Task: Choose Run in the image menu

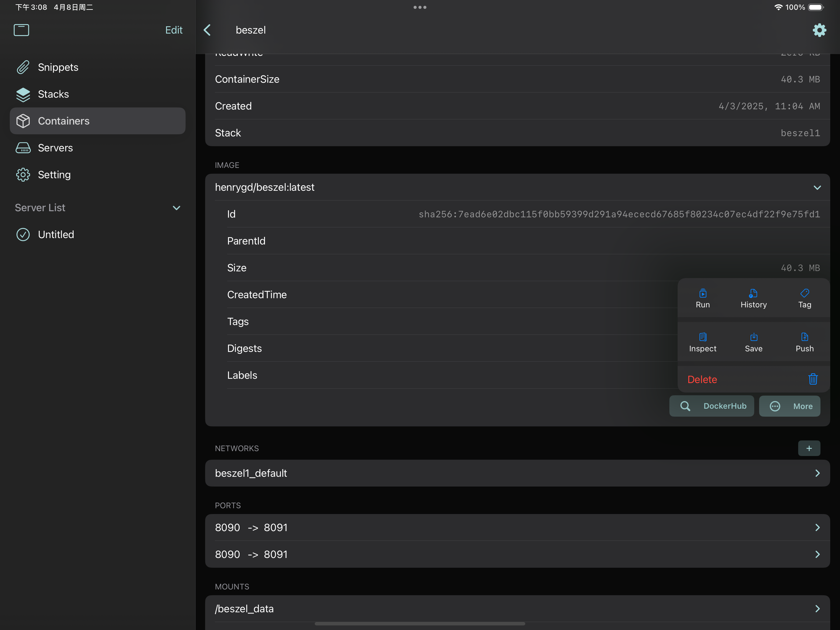Action: tap(703, 298)
